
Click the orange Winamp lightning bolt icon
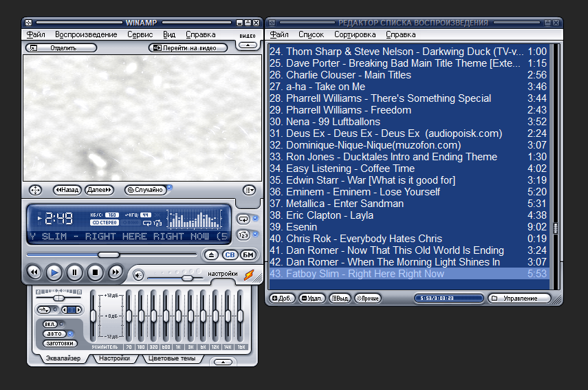(x=249, y=275)
